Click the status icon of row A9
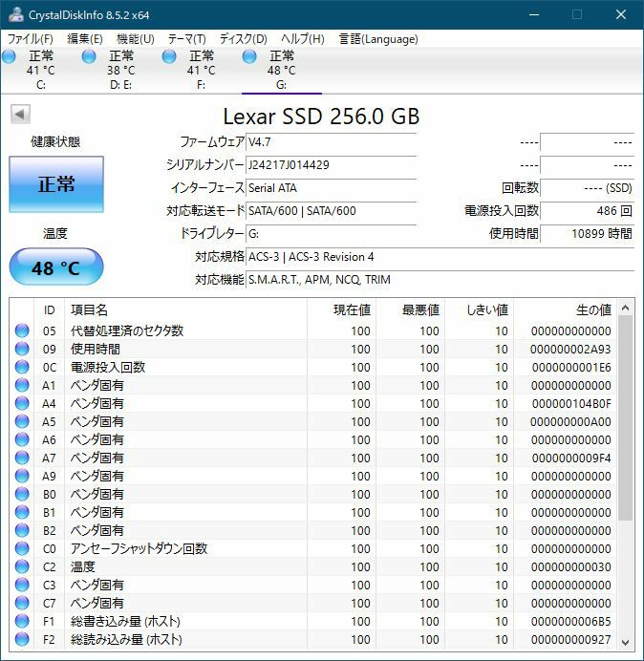The image size is (644, 661). [x=22, y=476]
